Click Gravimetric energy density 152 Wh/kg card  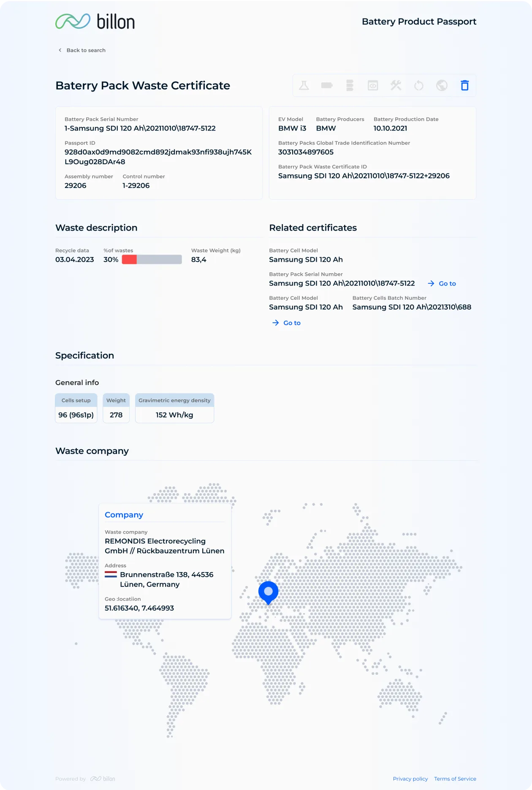[174, 408]
